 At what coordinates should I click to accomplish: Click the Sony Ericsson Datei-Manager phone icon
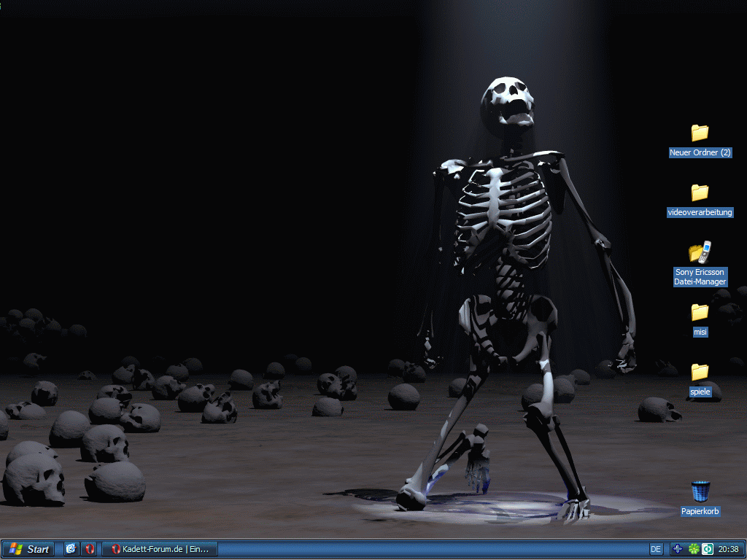700,252
